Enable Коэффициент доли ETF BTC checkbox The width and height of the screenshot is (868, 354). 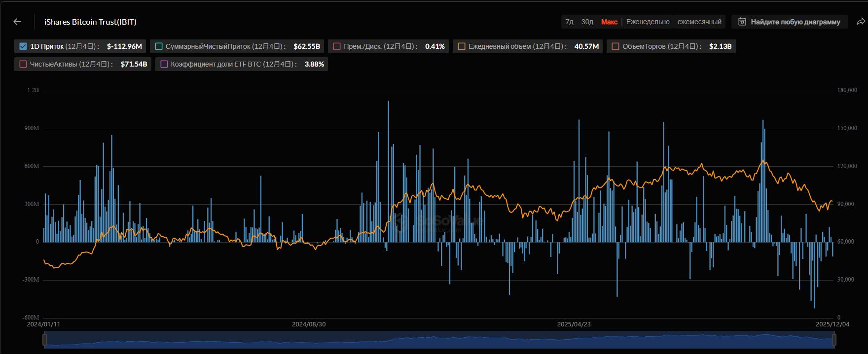pos(164,64)
